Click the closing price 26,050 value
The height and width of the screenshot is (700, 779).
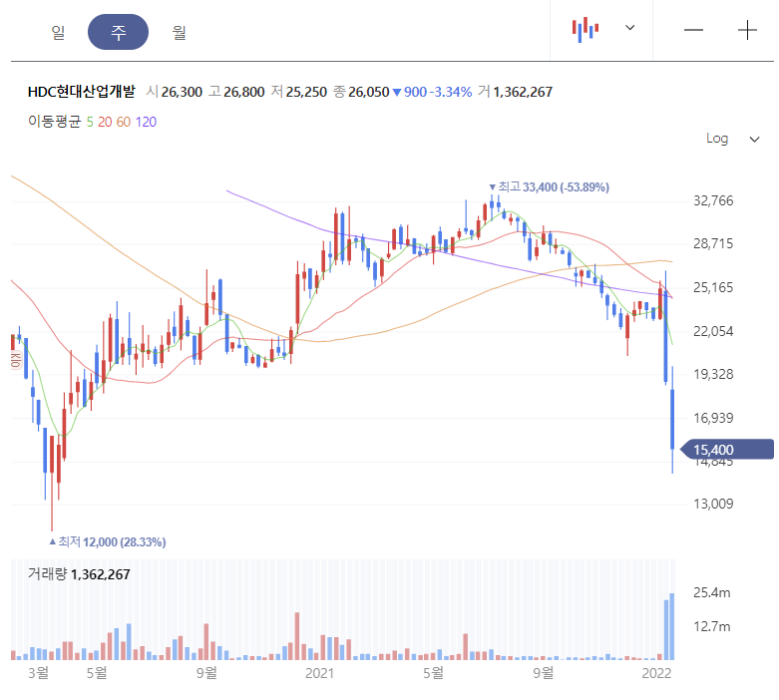(368, 92)
